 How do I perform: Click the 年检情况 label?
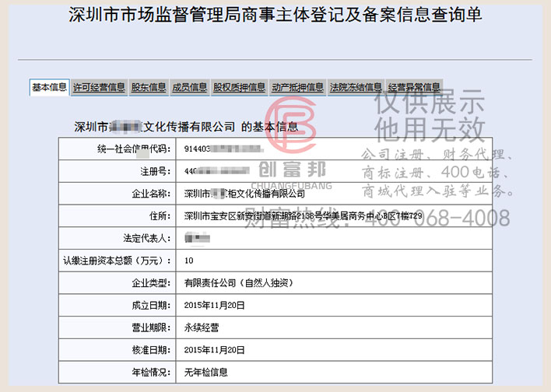(151, 372)
